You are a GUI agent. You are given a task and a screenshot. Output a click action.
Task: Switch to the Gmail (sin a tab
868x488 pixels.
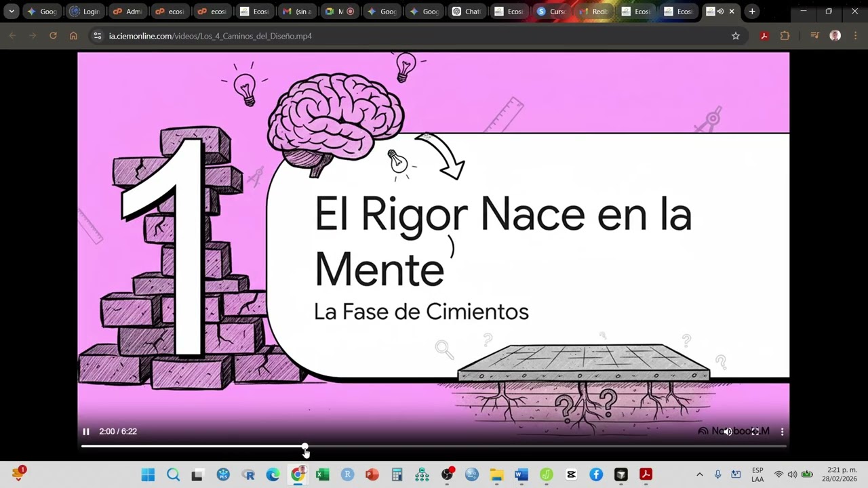click(x=297, y=12)
